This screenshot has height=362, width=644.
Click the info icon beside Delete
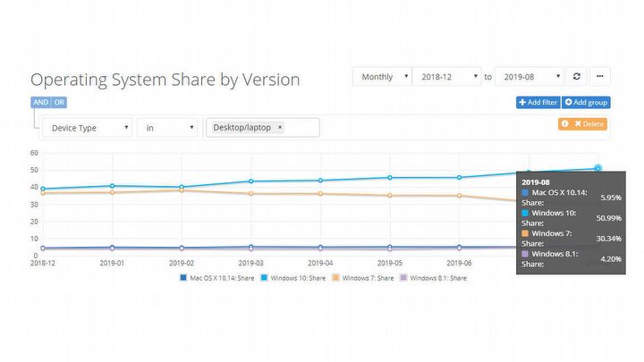[x=565, y=123]
